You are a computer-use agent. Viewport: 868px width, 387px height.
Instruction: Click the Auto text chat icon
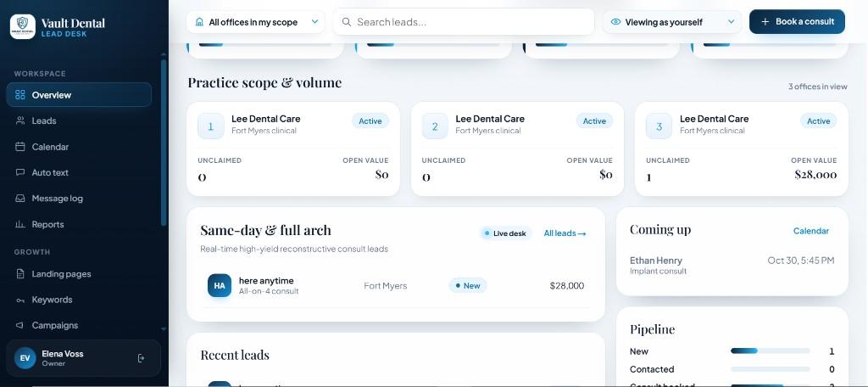[x=20, y=172]
